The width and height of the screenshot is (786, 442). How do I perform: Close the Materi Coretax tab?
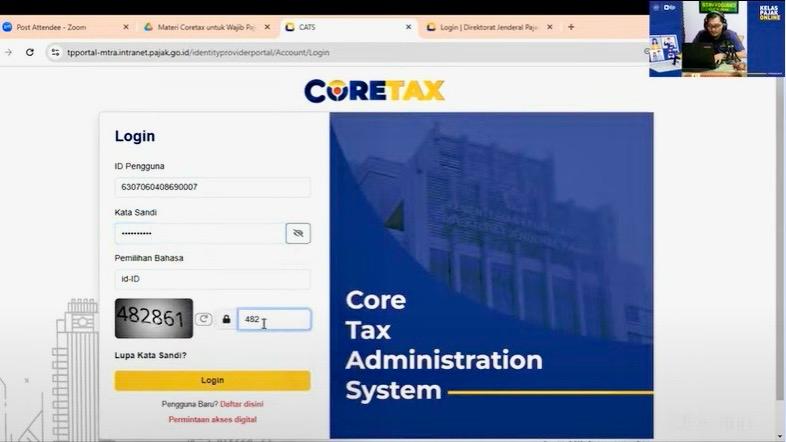(x=267, y=27)
